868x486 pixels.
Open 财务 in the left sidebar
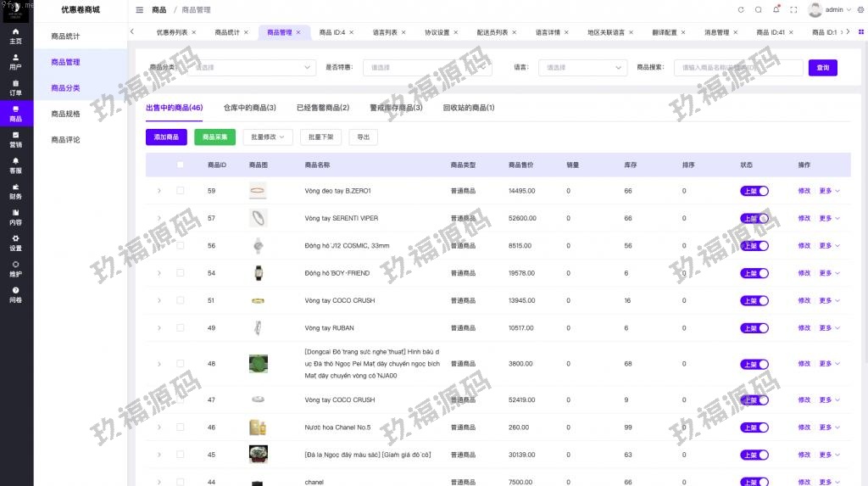[x=16, y=191]
